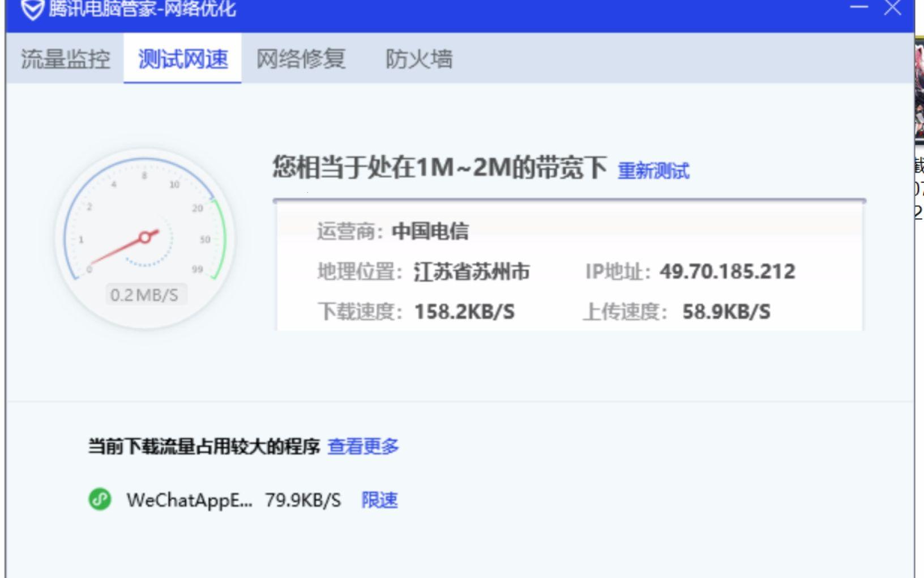
Task: Open the 防火墙 tab
Action: click(419, 59)
